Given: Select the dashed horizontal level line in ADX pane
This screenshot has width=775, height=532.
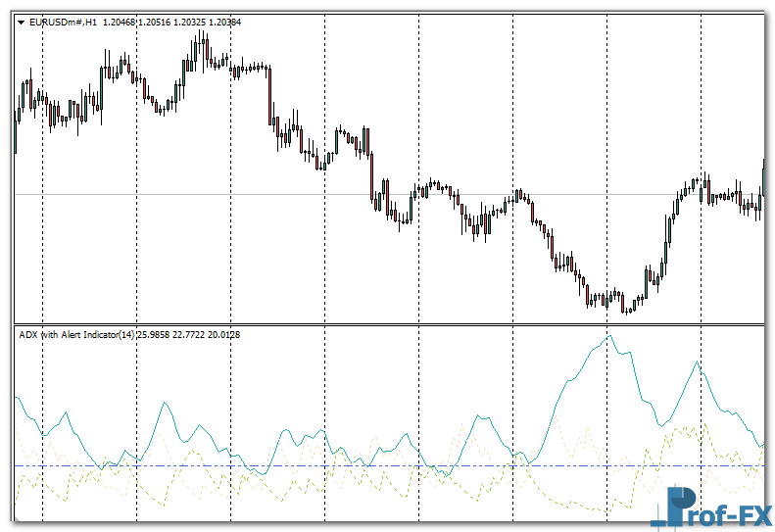Looking at the screenshot, I should [x=294, y=465].
